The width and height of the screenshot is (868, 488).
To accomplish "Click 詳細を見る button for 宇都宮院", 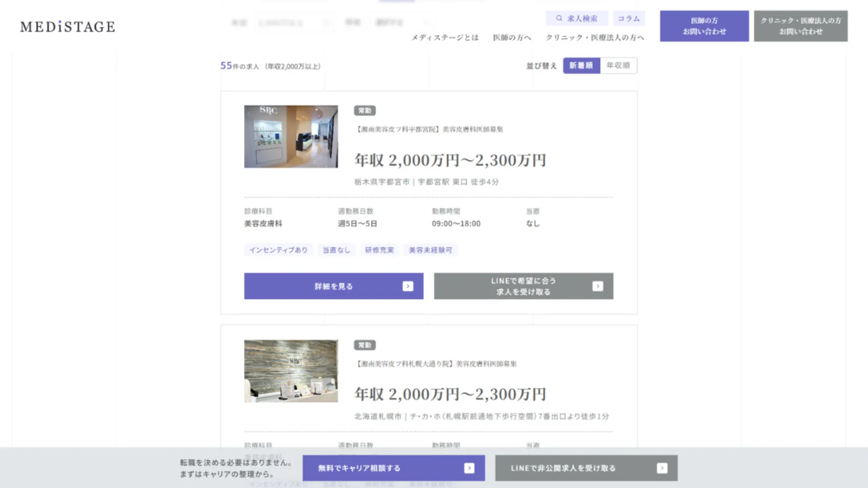I will (x=333, y=286).
